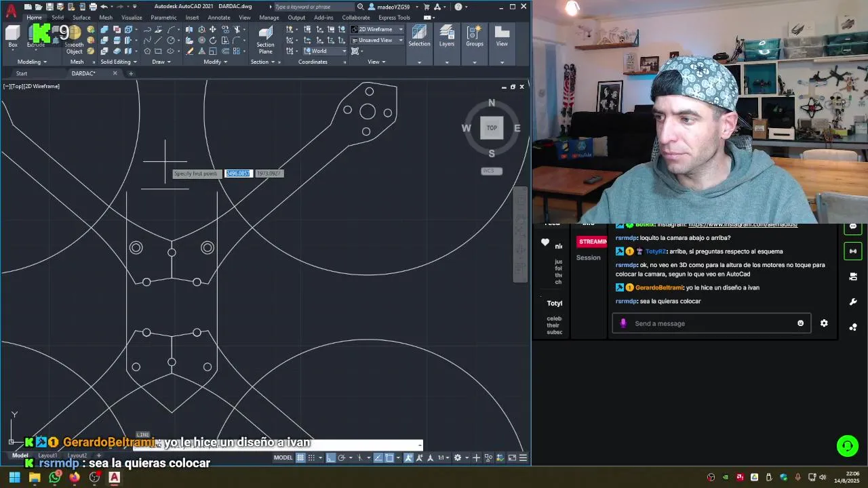Switch to the Layout1 tab

tap(47, 455)
